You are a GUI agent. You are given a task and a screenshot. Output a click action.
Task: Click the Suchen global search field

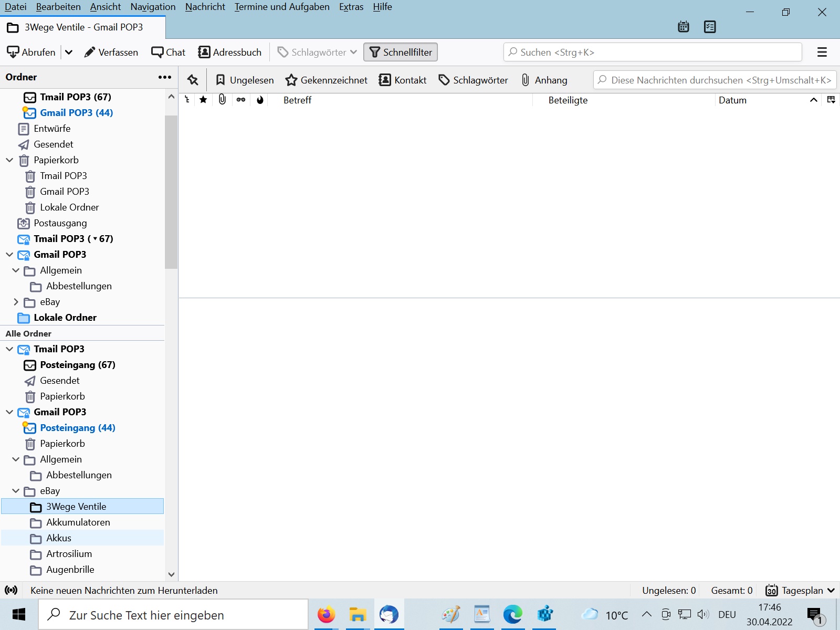(x=652, y=52)
